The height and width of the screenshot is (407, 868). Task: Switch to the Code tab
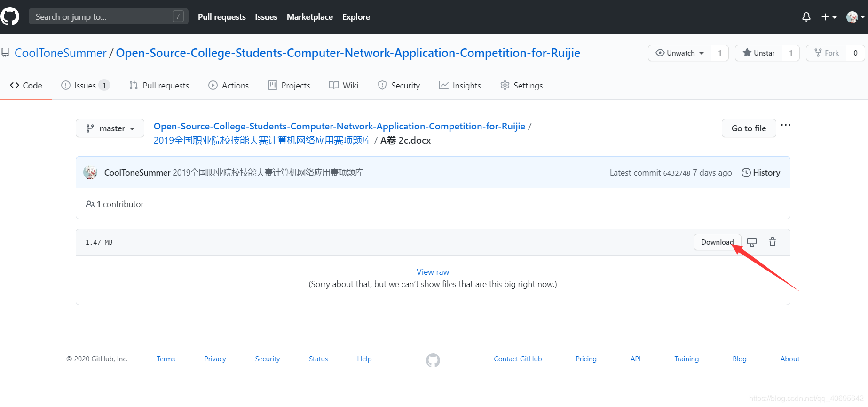click(x=26, y=86)
